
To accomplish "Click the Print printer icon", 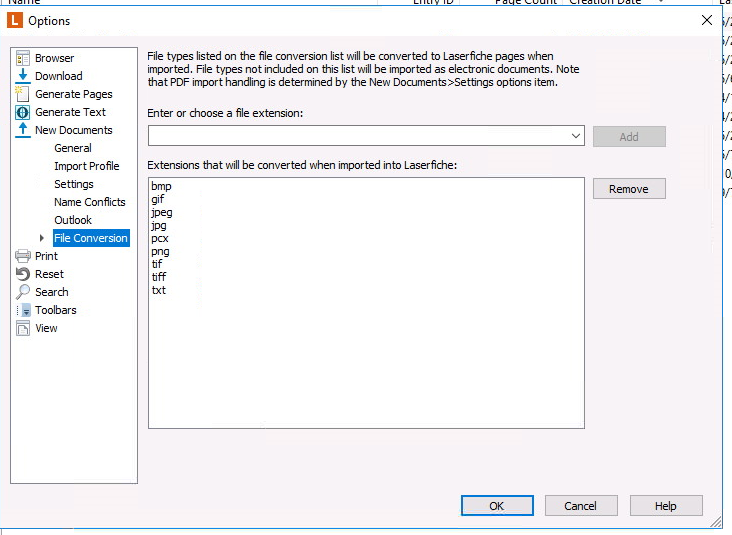I will coord(22,256).
